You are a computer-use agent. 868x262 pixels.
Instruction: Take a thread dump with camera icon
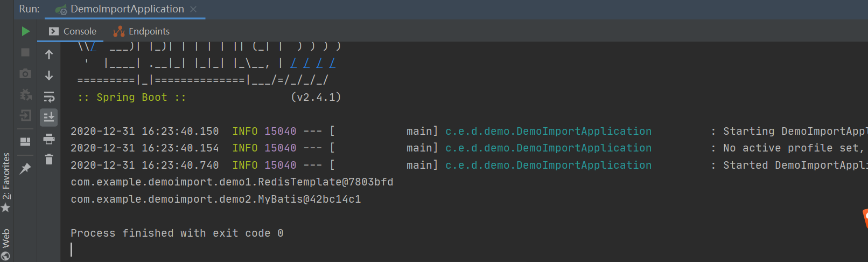coord(25,73)
